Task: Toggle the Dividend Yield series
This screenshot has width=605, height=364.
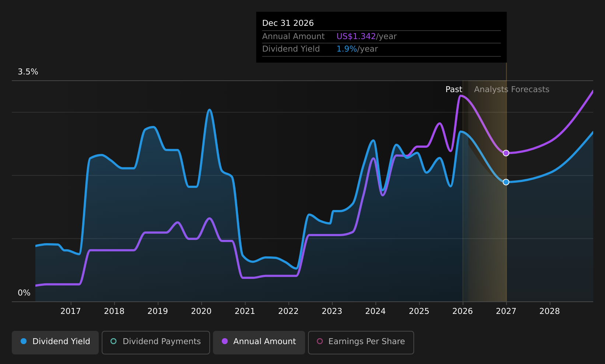Action: pos(55,342)
